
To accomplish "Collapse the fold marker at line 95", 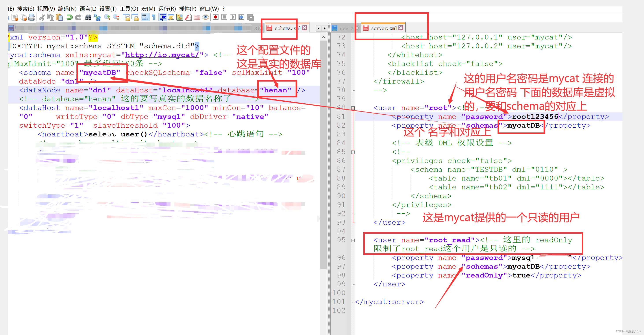I will (353, 240).
